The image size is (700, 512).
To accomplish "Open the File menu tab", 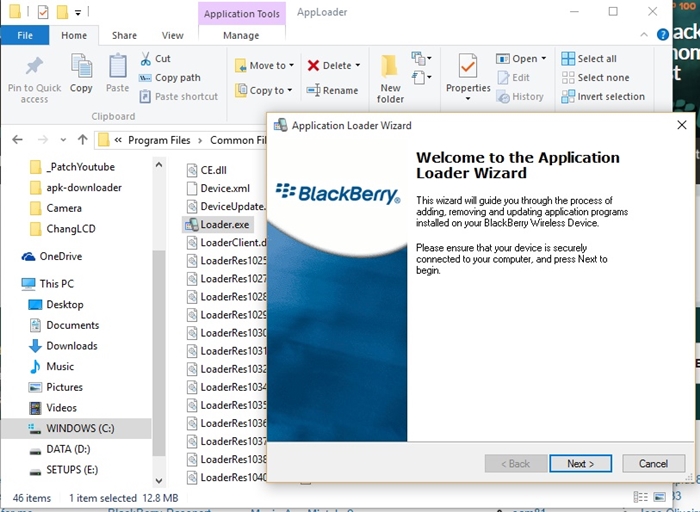I will tap(25, 35).
